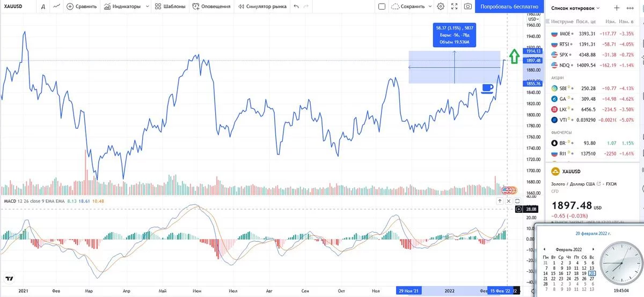Undo the last chart action
The image size is (644, 297).
[x=296, y=7]
